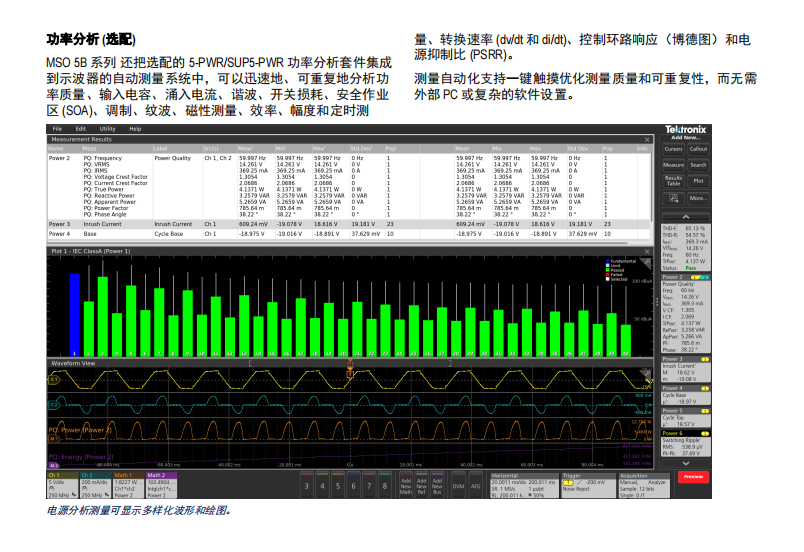Click Add New Ref
This screenshot has width=804, height=552.
coord(421,485)
